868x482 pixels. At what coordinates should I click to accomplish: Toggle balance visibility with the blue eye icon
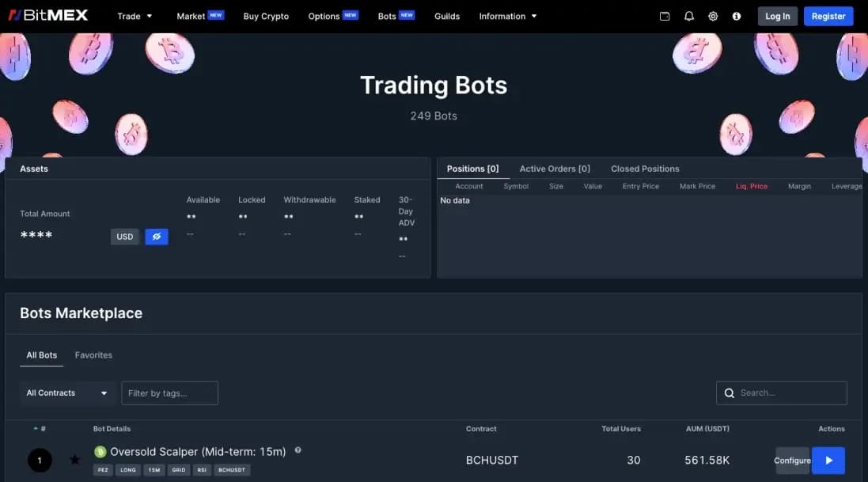pos(157,236)
